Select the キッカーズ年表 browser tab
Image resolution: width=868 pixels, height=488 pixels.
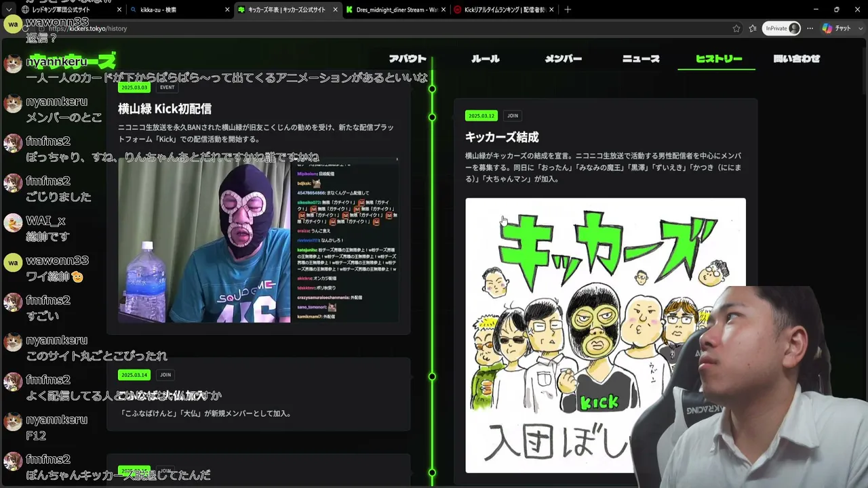coord(287,9)
